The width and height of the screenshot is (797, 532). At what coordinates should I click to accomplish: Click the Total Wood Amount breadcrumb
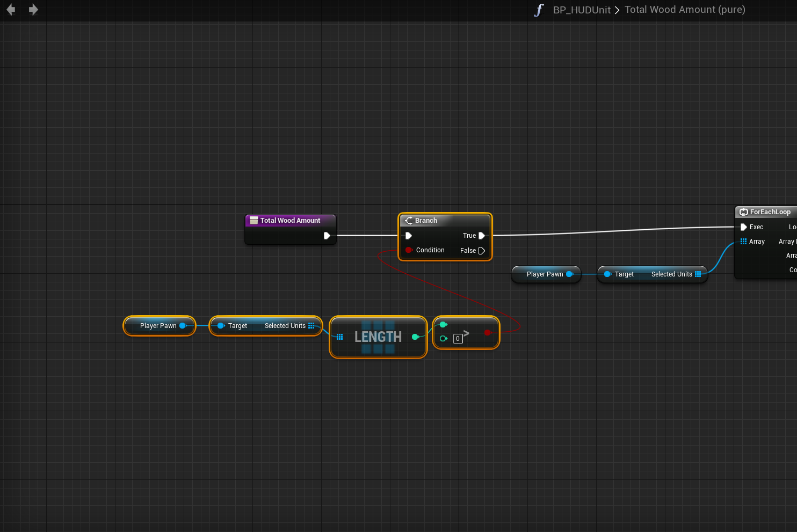coord(684,10)
